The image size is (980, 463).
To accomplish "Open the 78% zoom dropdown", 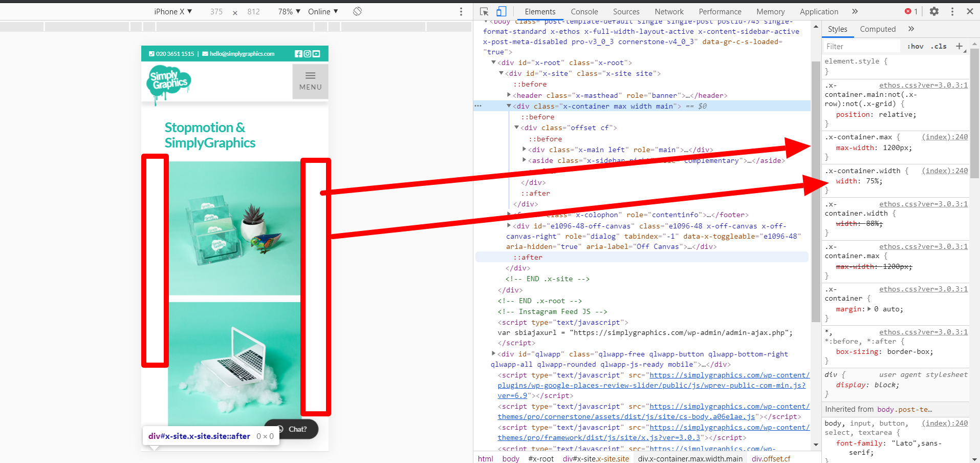I will tap(289, 11).
